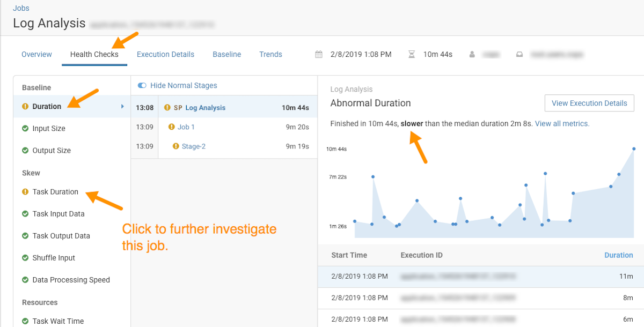Sort by the Duration column header
The width and height of the screenshot is (644, 327).
618,255
